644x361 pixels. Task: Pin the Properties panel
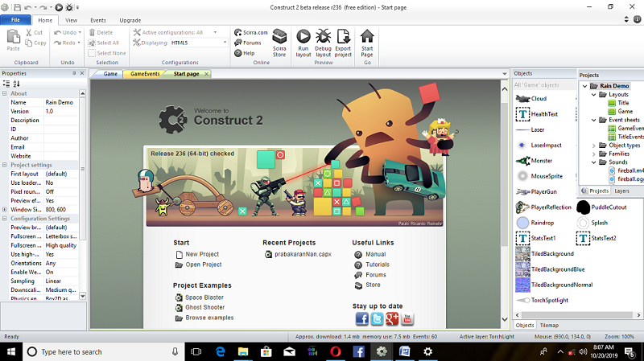[x=74, y=73]
